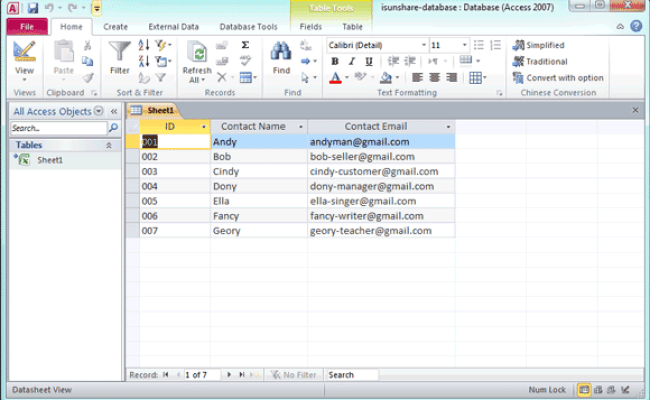
Task: Go to next record arrow
Action: [x=229, y=375]
